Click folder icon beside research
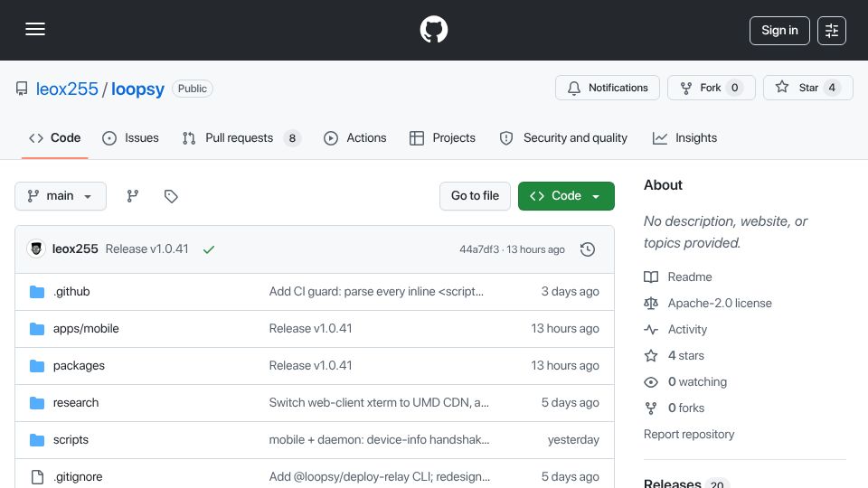The height and width of the screenshot is (488, 868). (37, 403)
